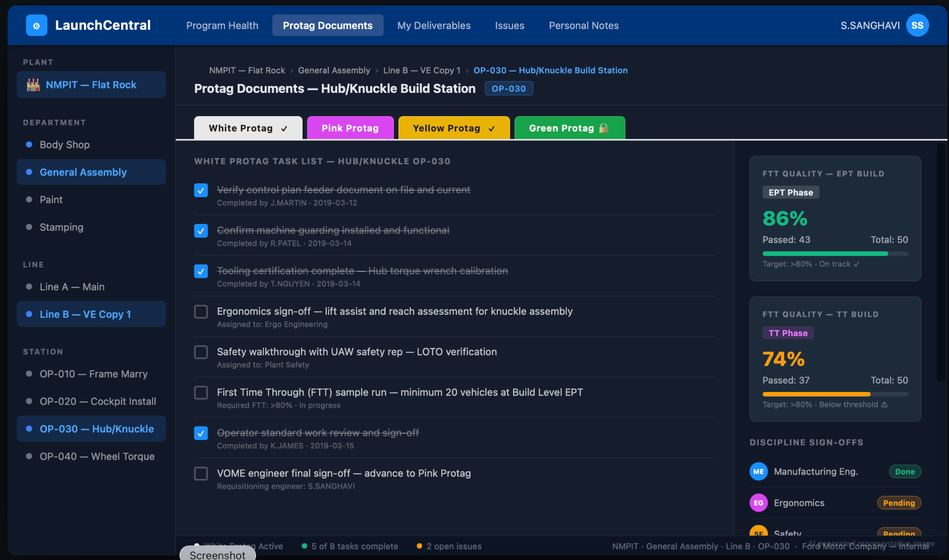
Task: Click the ME Manufacturing Eng. avatar badge
Action: (x=758, y=472)
